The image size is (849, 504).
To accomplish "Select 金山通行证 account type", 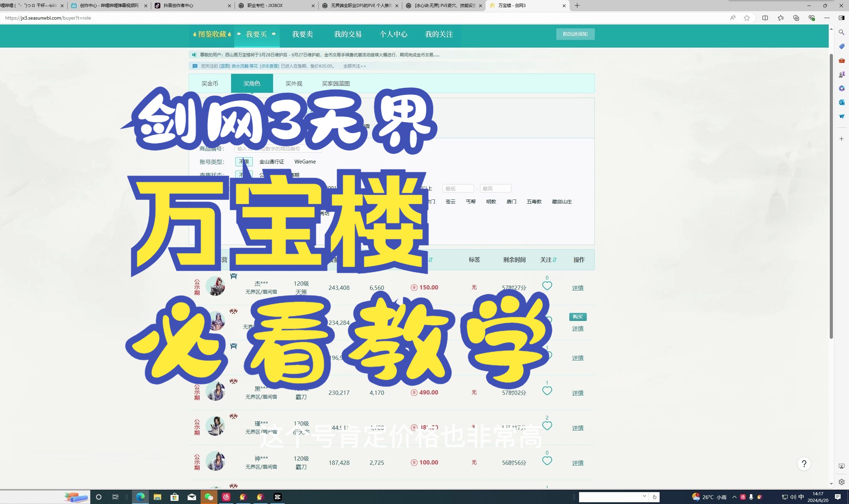I will click(271, 162).
